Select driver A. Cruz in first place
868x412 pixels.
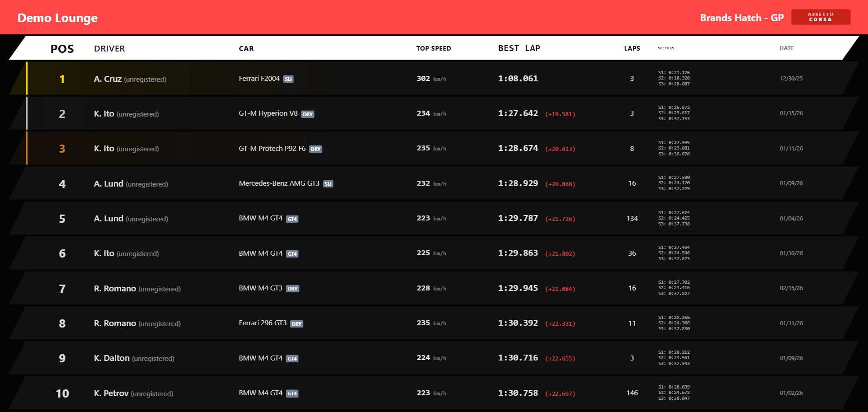[108, 79]
